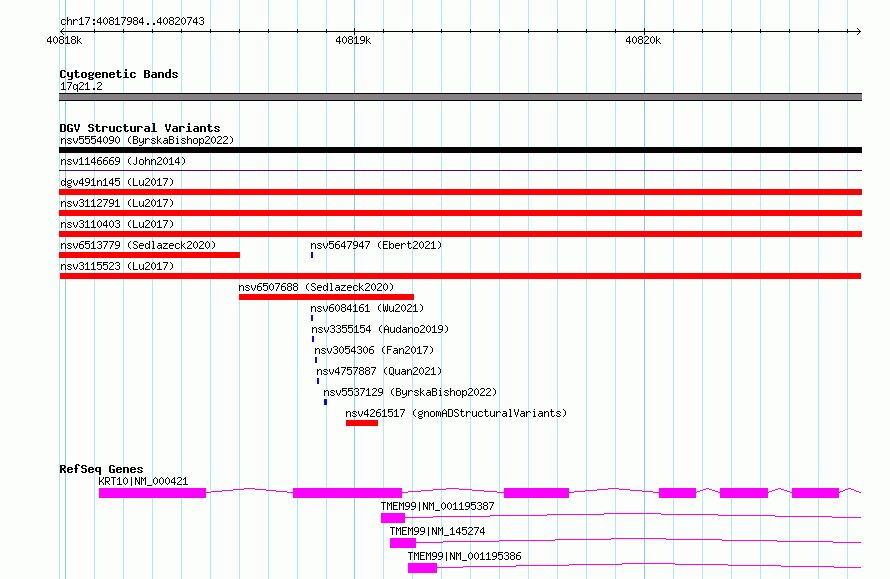This screenshot has height=579, width=890.
Task: Click the blue nsv3054306 insertion mark
Action: pos(316,360)
